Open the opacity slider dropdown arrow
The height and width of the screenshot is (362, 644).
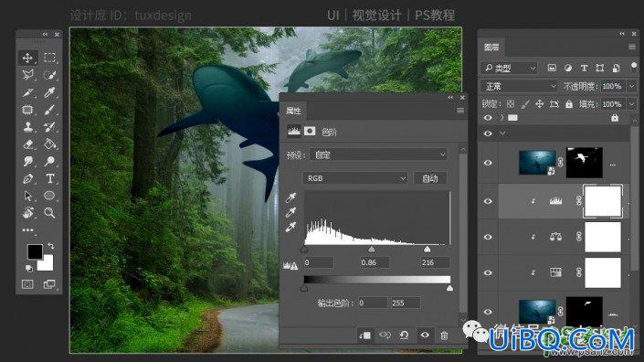pyautogui.click(x=632, y=86)
